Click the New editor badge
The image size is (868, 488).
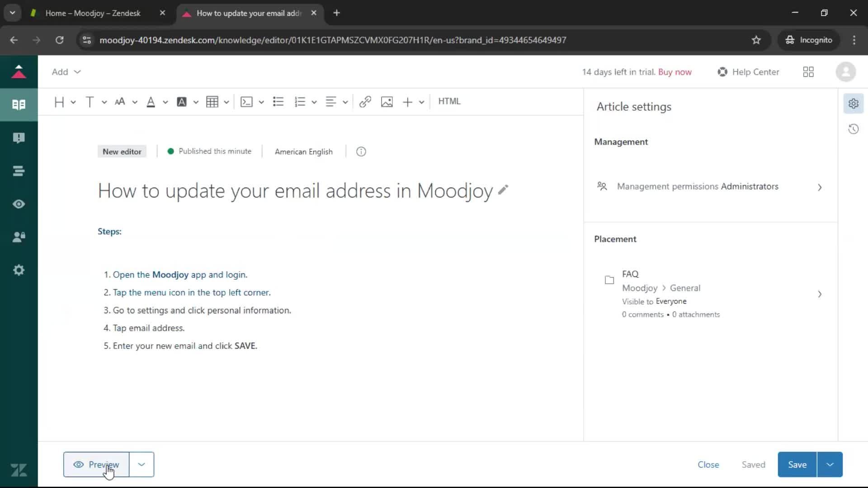[x=122, y=151]
